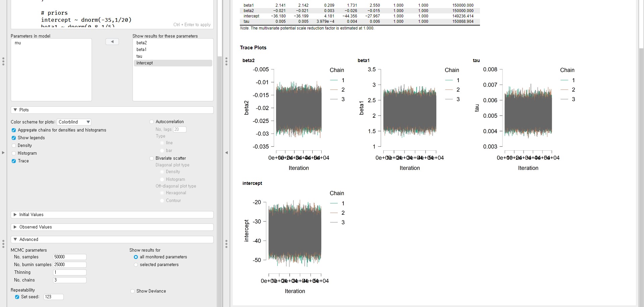This screenshot has width=644, height=307.
Task: Click the upper three-dot handle on the panel divider
Action: (226, 61)
